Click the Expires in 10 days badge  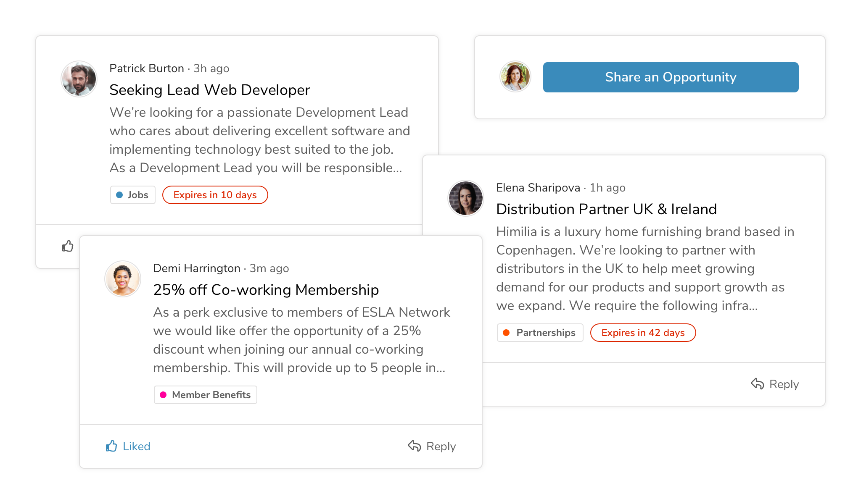tap(215, 195)
